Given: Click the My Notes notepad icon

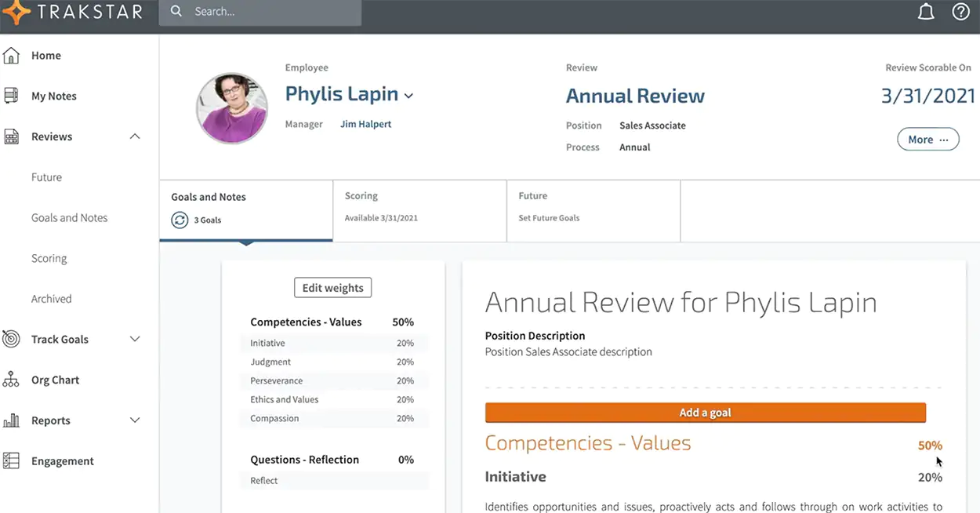Looking at the screenshot, I should coord(11,96).
